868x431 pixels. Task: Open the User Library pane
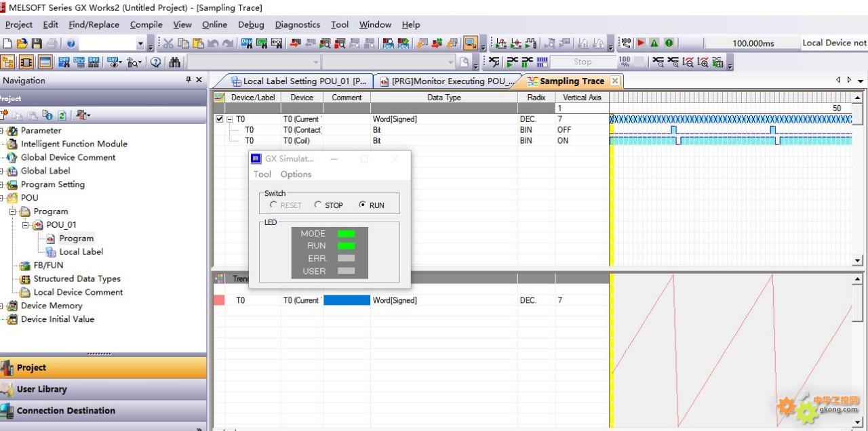click(103, 389)
